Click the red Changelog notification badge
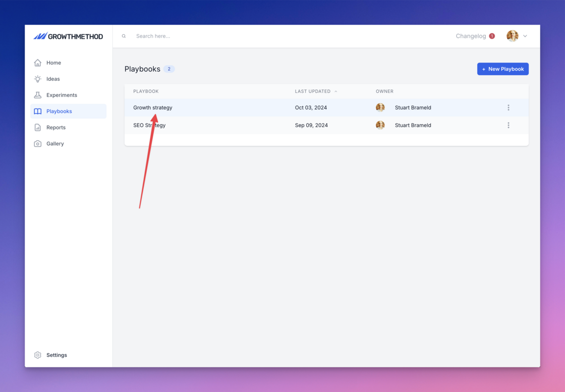The height and width of the screenshot is (392, 565). click(492, 36)
